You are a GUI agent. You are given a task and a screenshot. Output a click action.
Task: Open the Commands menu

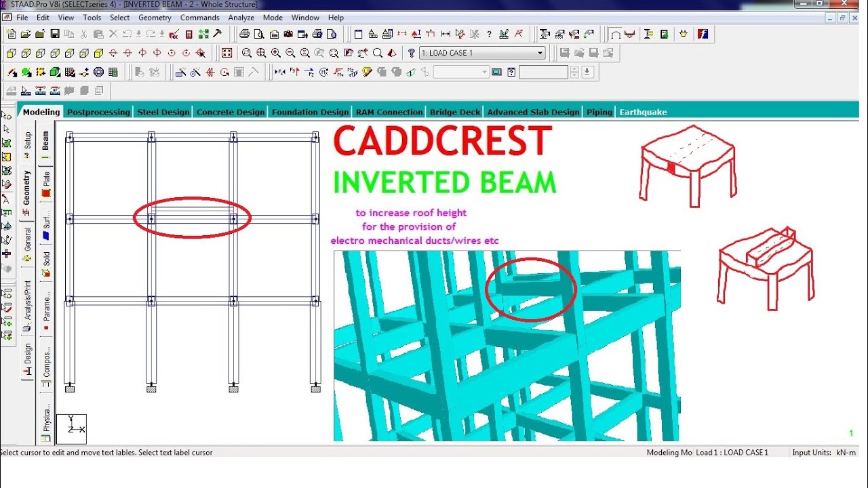[x=199, y=18]
